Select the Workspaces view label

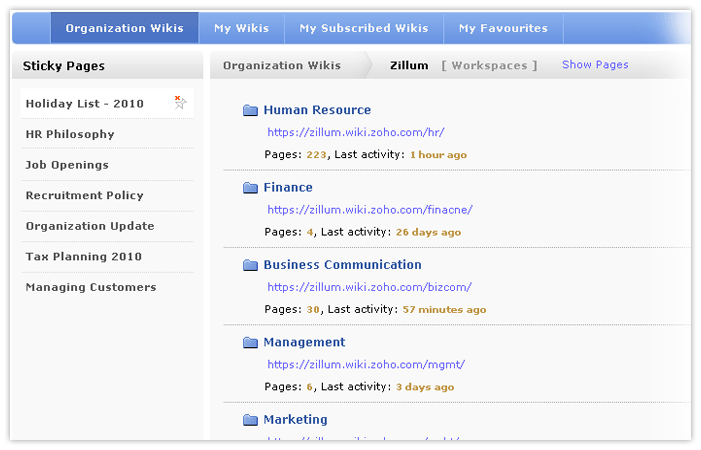coord(489,66)
